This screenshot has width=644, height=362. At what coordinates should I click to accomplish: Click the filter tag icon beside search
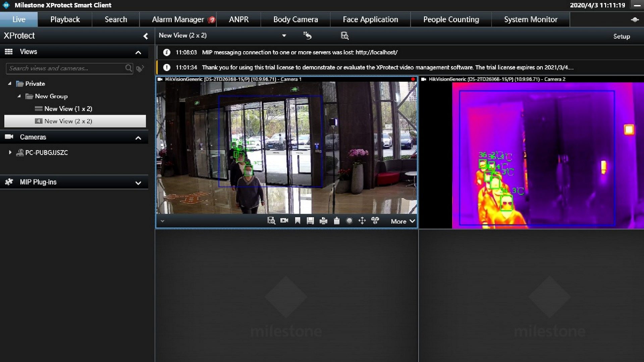coord(140,68)
